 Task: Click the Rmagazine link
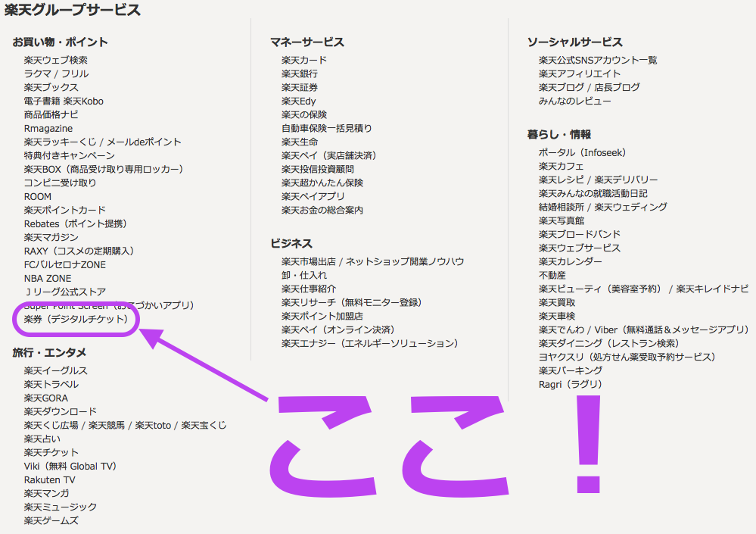pyautogui.click(x=48, y=128)
